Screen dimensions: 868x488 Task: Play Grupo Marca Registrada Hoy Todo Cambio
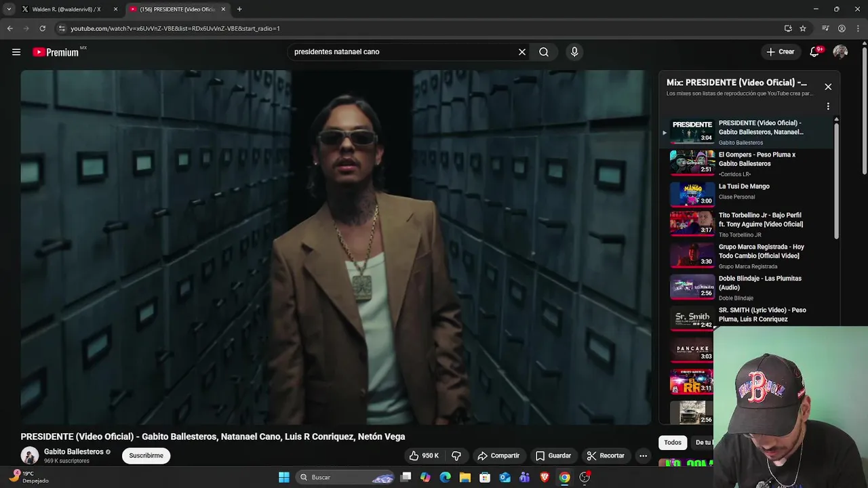[749, 256]
